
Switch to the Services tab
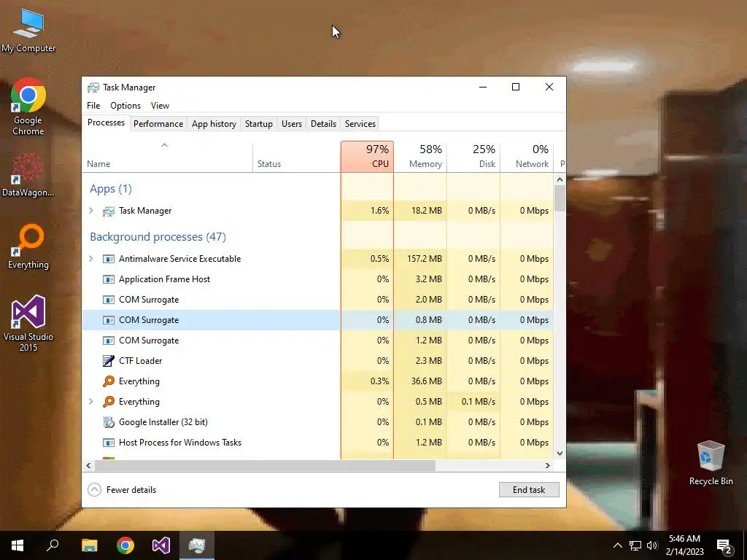coord(360,124)
